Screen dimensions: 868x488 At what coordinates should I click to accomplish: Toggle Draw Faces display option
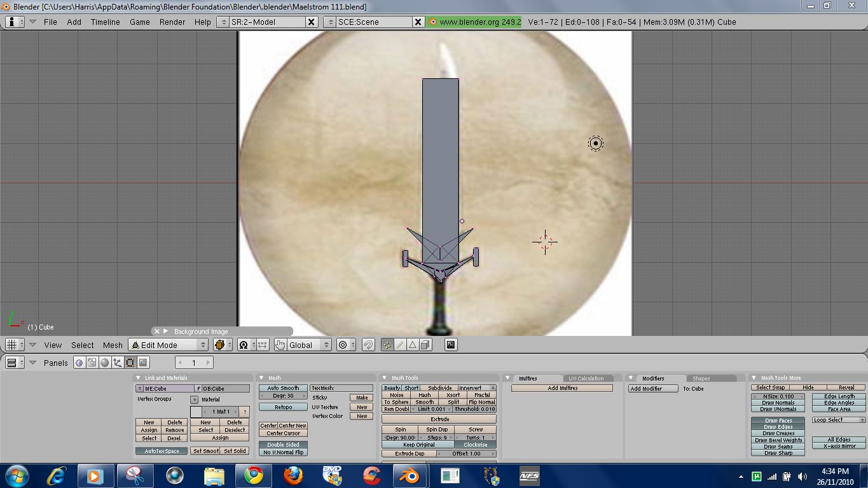(x=778, y=421)
